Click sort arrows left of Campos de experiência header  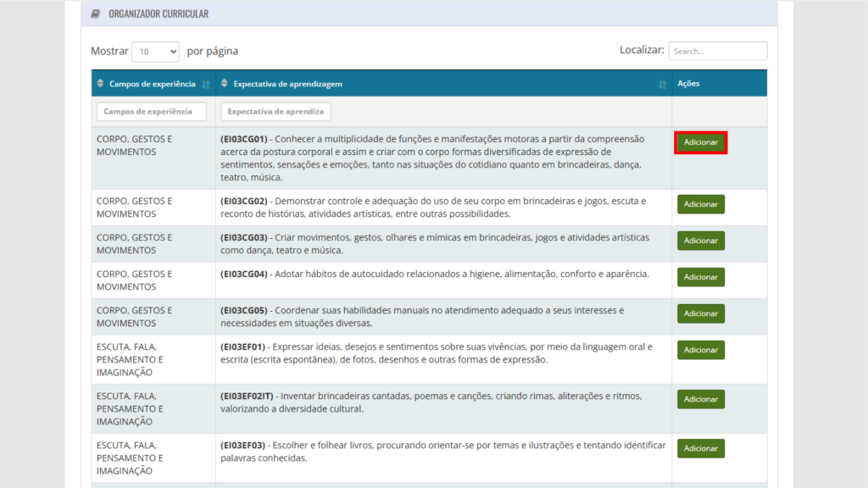point(101,84)
